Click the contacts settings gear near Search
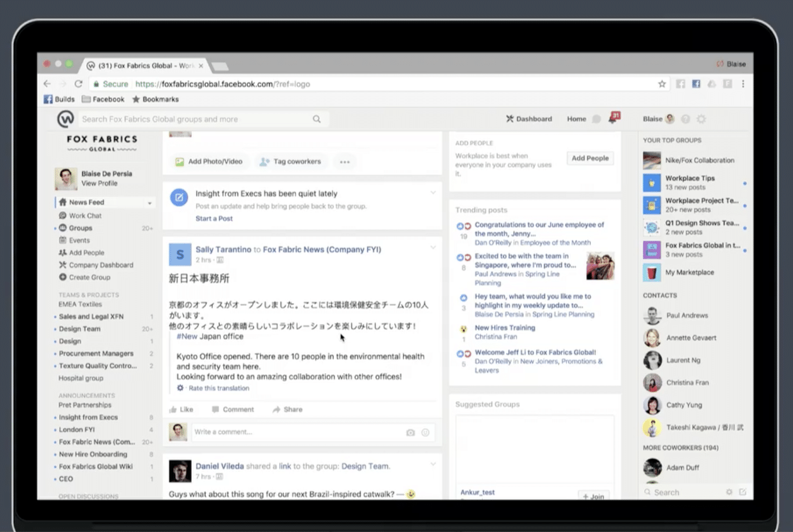Screen dimensions: 793x532 tap(729, 492)
